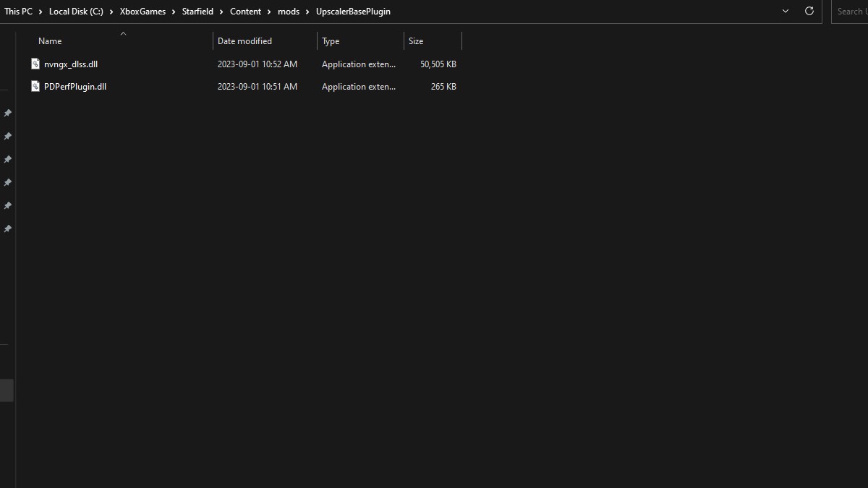
Task: Navigate to Local Disk (C:) via breadcrumb
Action: click(75, 12)
